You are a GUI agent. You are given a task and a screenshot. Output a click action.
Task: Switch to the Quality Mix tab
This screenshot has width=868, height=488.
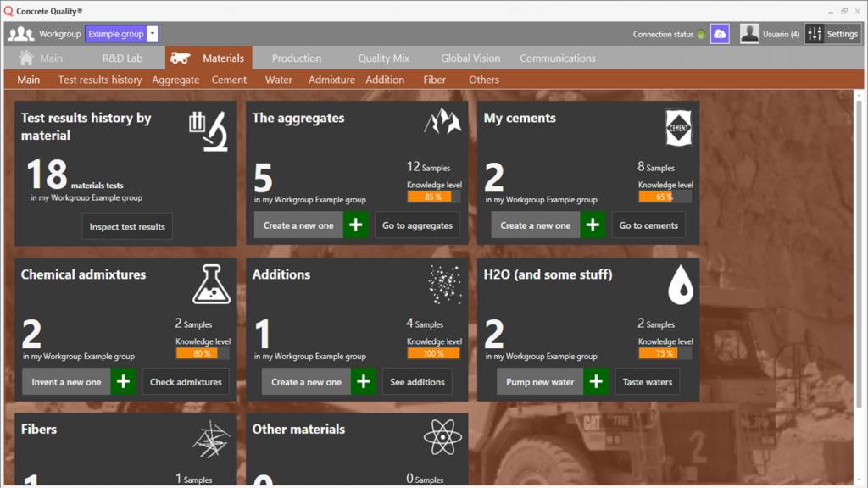click(x=383, y=58)
